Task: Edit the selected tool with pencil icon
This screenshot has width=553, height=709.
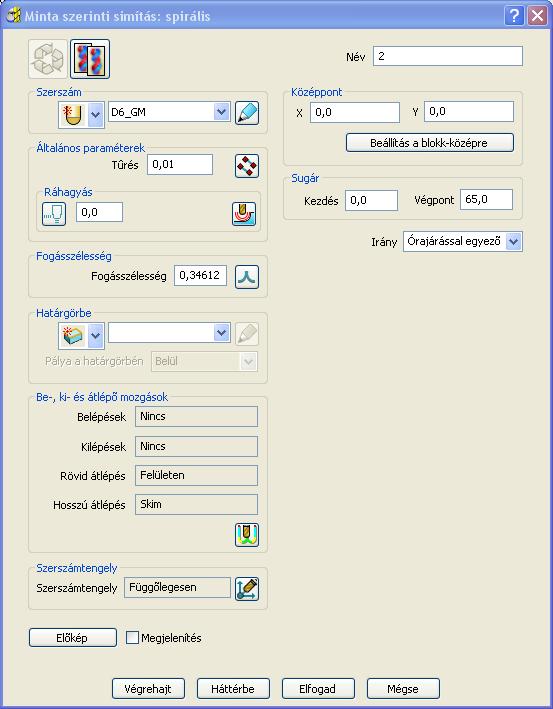Action: pos(247,113)
